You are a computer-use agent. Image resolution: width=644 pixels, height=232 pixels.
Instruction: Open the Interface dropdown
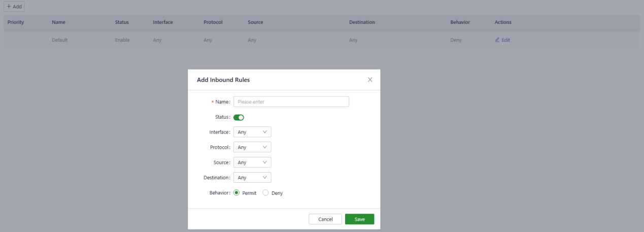tap(252, 132)
